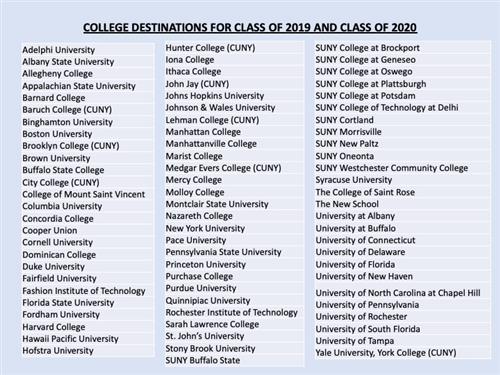Click Hunter College (CUNY) entry

tap(210, 48)
